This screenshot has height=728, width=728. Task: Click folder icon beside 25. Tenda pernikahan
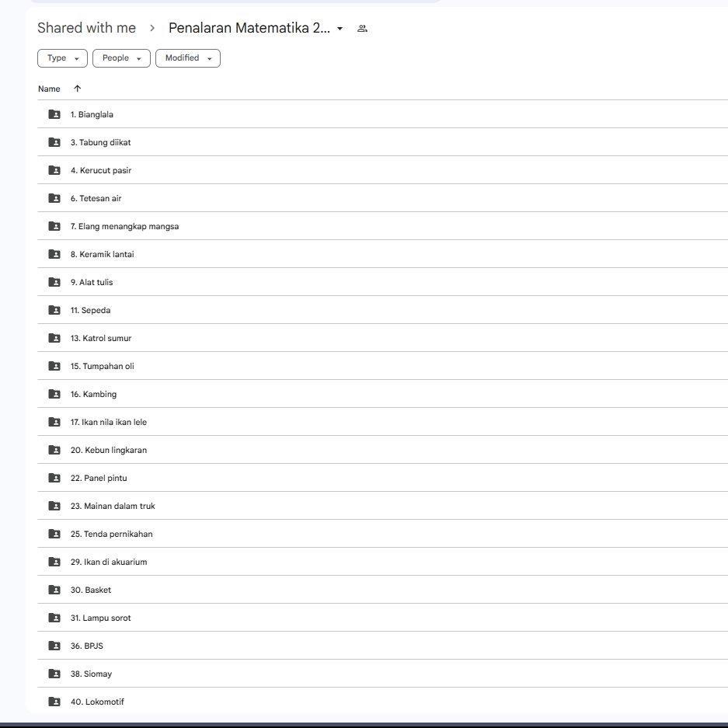pos(54,534)
